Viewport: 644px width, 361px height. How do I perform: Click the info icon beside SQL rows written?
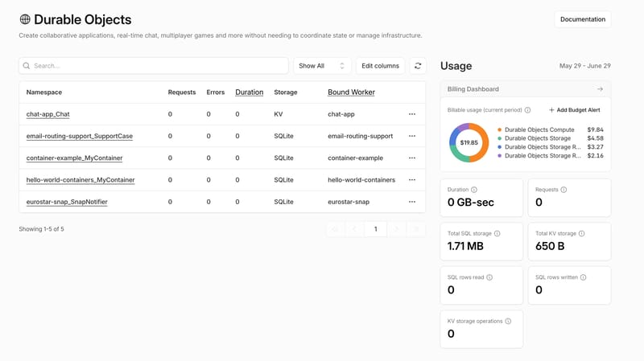583,277
